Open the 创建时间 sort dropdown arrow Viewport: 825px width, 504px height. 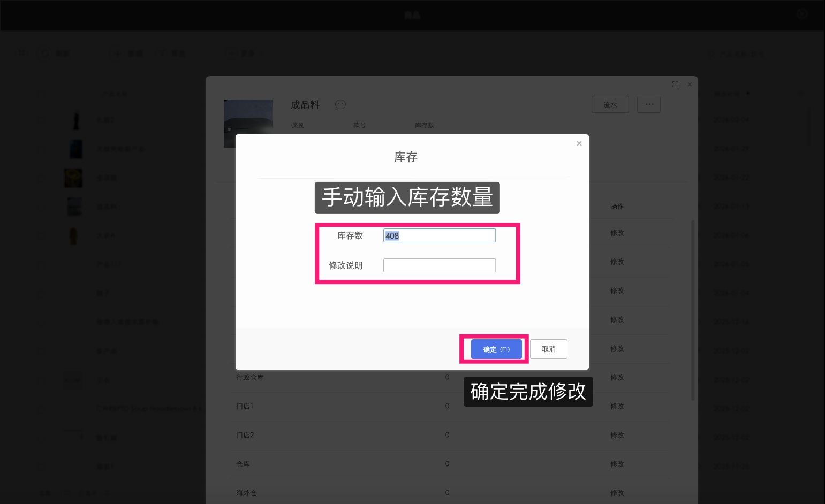click(x=748, y=93)
